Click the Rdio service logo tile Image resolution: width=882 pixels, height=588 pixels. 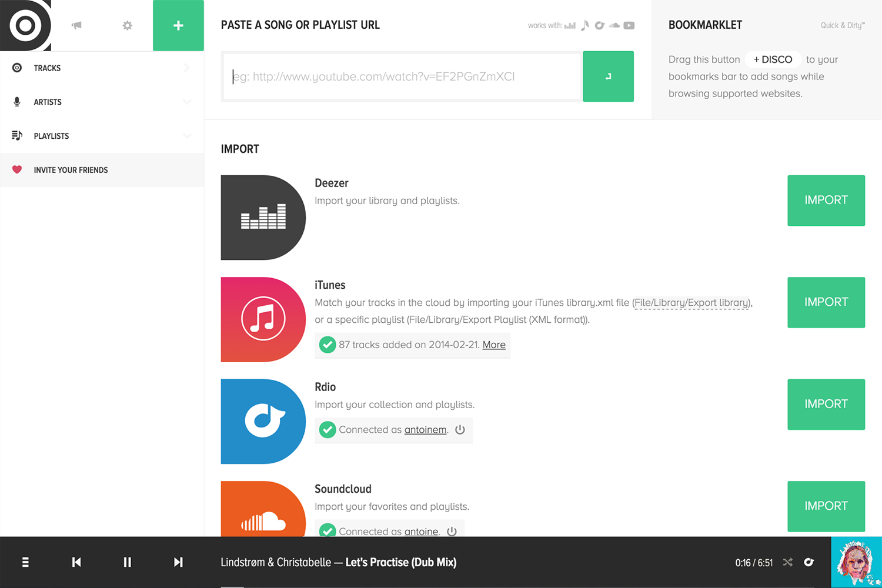263,422
